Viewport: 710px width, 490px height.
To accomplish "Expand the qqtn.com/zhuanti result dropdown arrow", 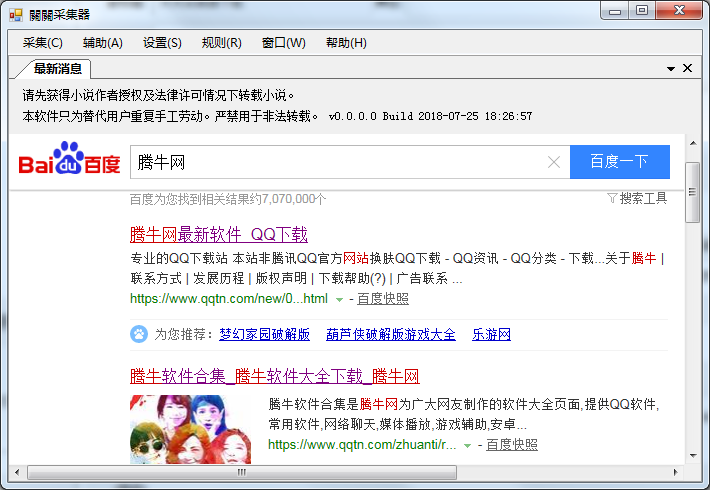I will (x=467, y=446).
